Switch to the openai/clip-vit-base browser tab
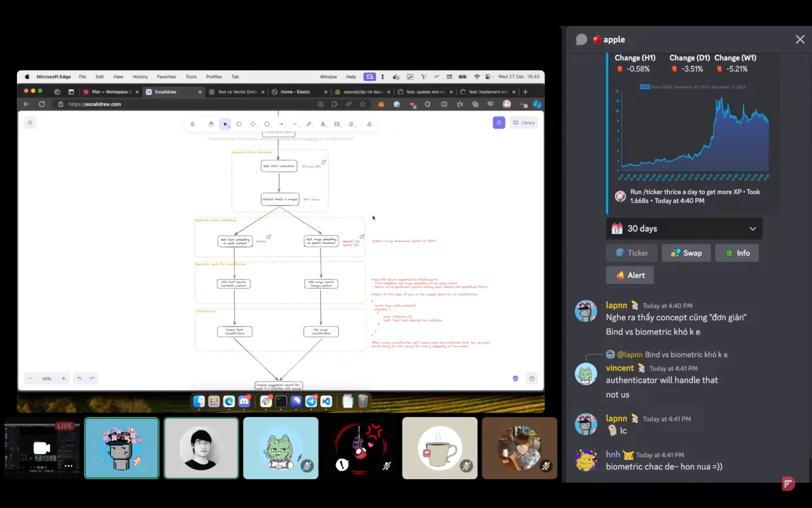The height and width of the screenshot is (508, 812). 362,92
